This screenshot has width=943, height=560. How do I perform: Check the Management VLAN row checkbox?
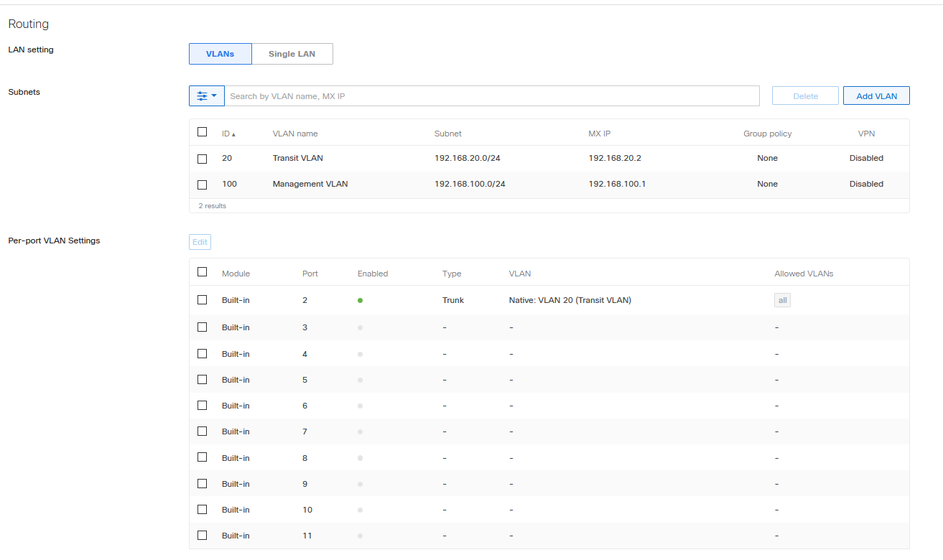click(x=202, y=185)
